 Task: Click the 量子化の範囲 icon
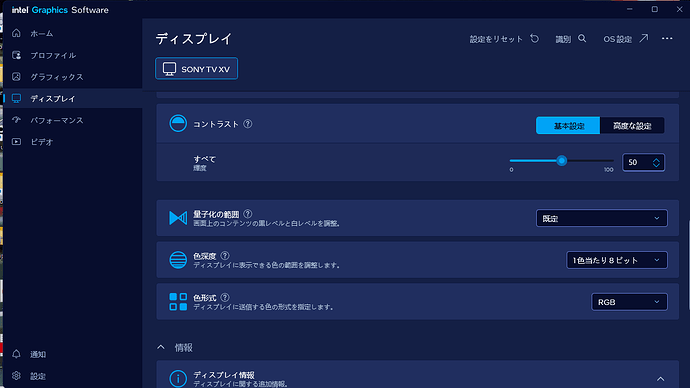coord(178,218)
